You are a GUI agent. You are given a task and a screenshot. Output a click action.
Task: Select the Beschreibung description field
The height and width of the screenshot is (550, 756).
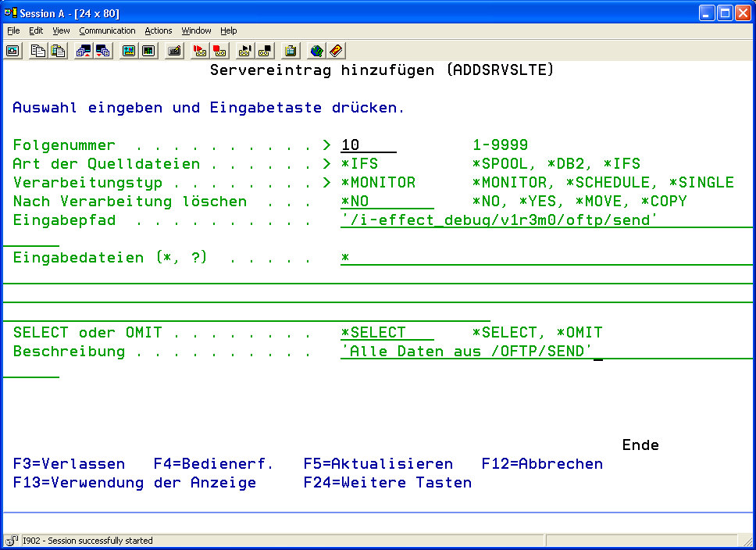pos(467,352)
